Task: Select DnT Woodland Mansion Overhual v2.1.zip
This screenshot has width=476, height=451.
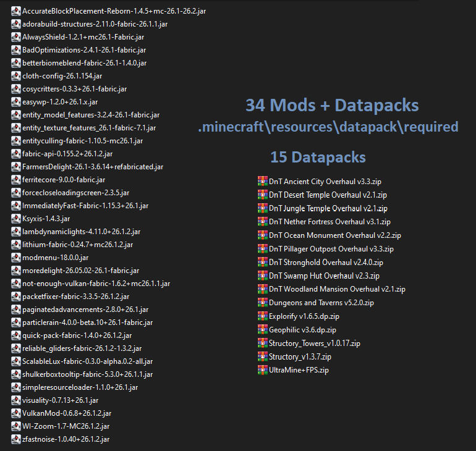Action: [x=337, y=289]
